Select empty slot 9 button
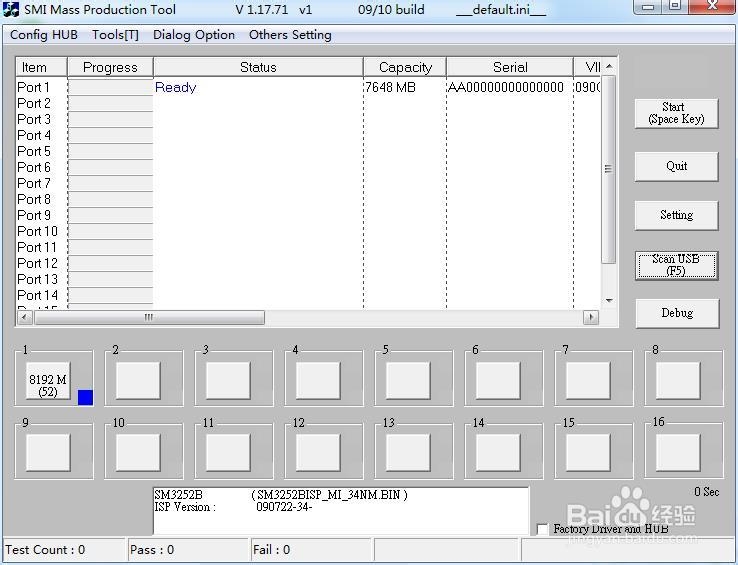Image resolution: width=738 pixels, height=565 pixels. [x=48, y=453]
